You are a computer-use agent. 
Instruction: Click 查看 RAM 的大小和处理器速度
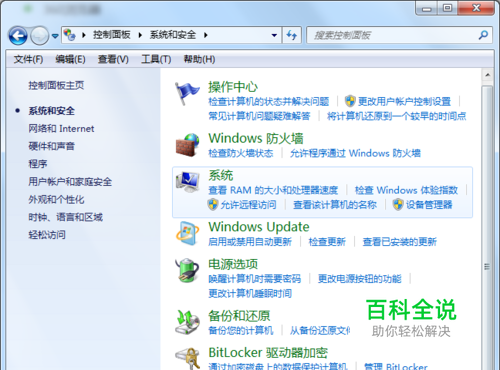coord(273,190)
